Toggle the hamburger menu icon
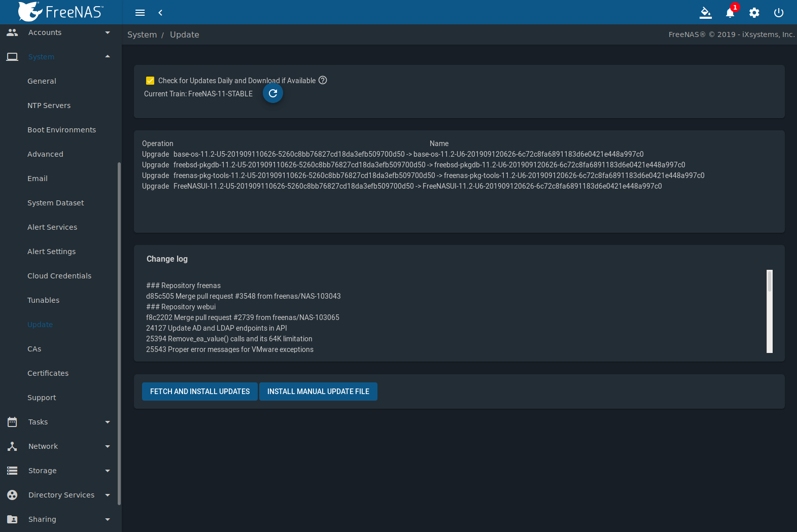This screenshot has height=532, width=797. point(140,13)
